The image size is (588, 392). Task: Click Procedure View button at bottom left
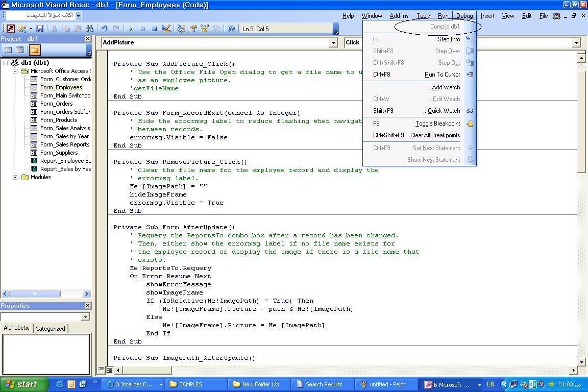coord(101,370)
